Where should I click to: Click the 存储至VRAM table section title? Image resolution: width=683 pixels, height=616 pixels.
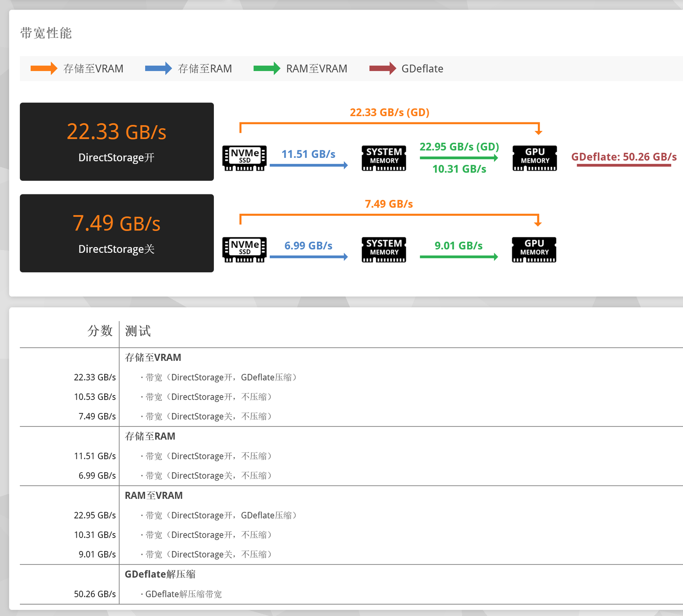coord(153,358)
